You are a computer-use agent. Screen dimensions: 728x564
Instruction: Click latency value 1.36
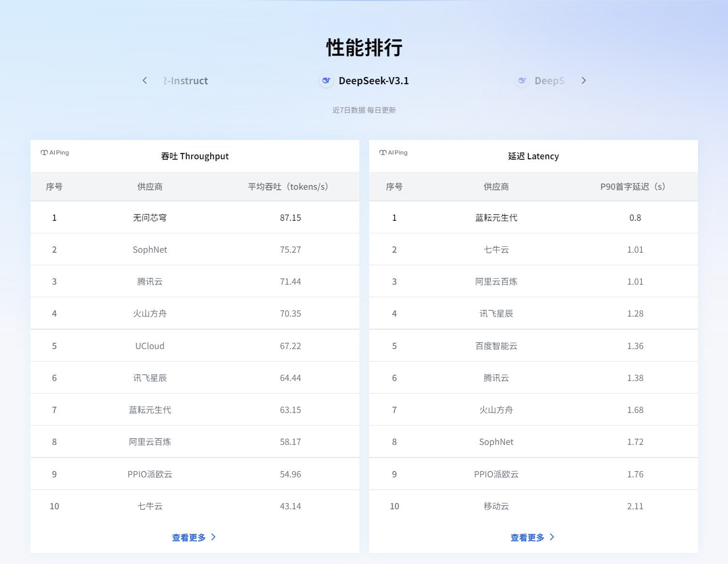point(635,346)
